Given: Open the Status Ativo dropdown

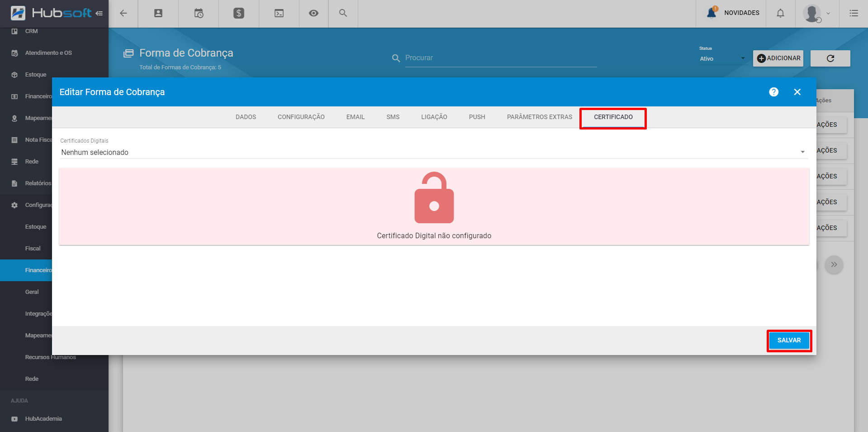Looking at the screenshot, I should (x=722, y=58).
